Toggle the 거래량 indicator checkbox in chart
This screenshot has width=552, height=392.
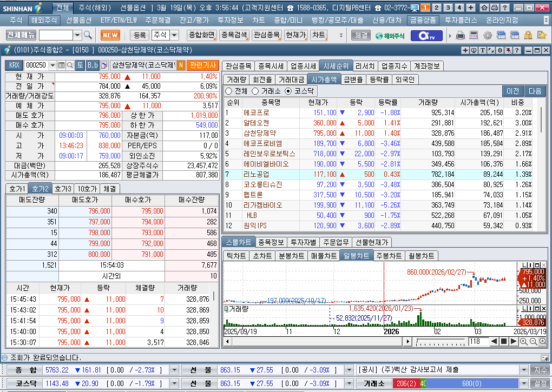[226, 309]
